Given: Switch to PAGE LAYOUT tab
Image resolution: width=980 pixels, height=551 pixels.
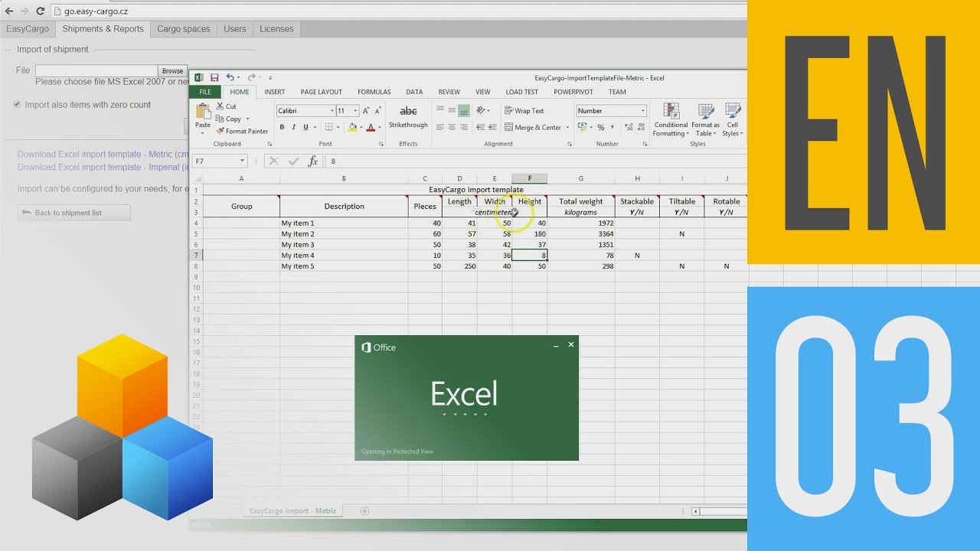Looking at the screenshot, I should [321, 92].
